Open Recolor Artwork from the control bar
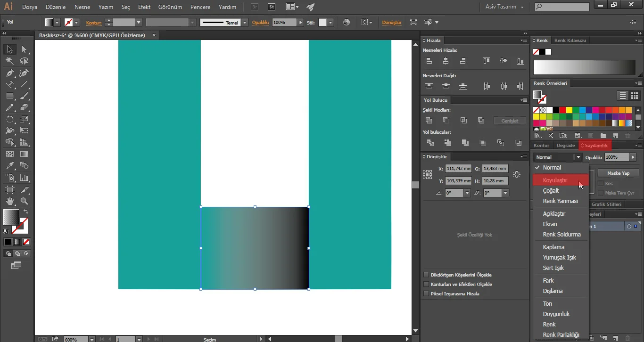The height and width of the screenshot is (342, 644). 347,22
